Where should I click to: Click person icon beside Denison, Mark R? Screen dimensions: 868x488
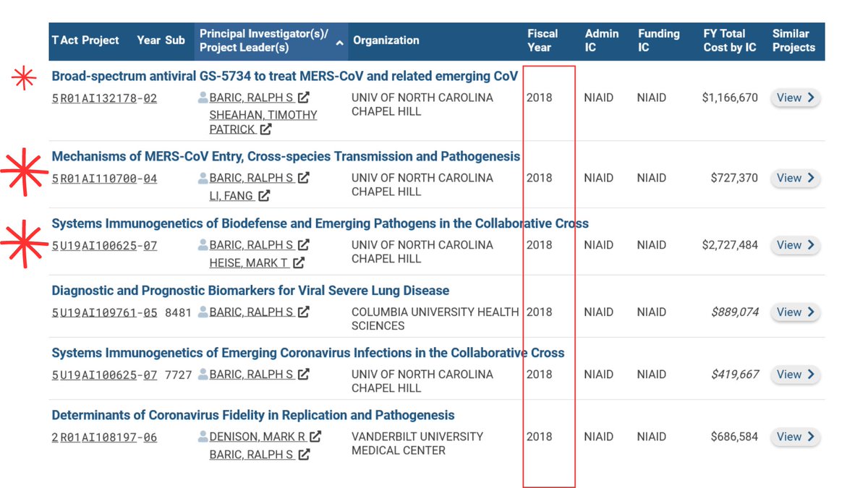click(x=203, y=437)
